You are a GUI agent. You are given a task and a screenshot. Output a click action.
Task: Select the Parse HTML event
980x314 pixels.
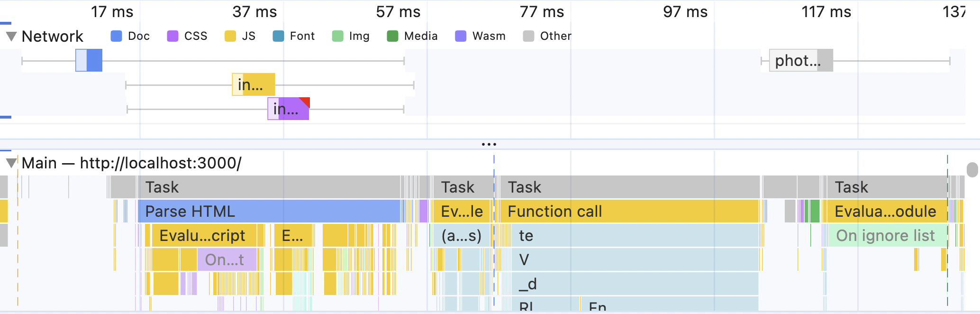pos(268,212)
